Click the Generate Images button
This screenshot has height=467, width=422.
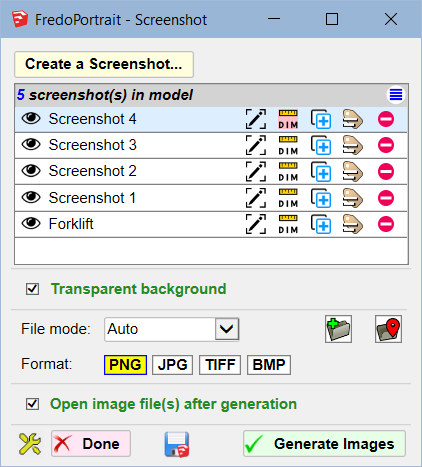point(324,444)
